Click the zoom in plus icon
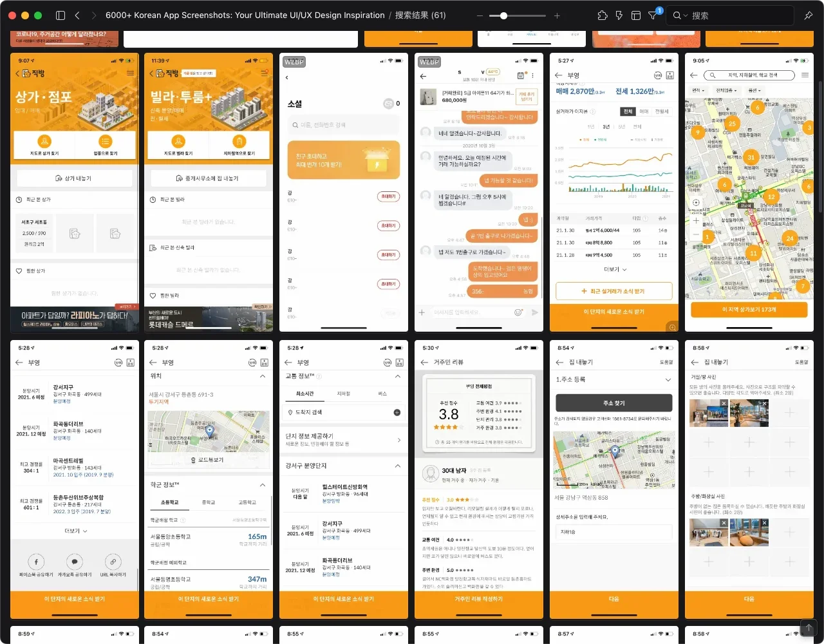The image size is (824, 644). point(557,15)
